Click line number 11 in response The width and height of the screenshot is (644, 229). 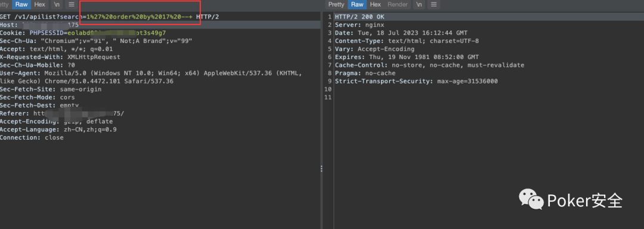click(328, 97)
